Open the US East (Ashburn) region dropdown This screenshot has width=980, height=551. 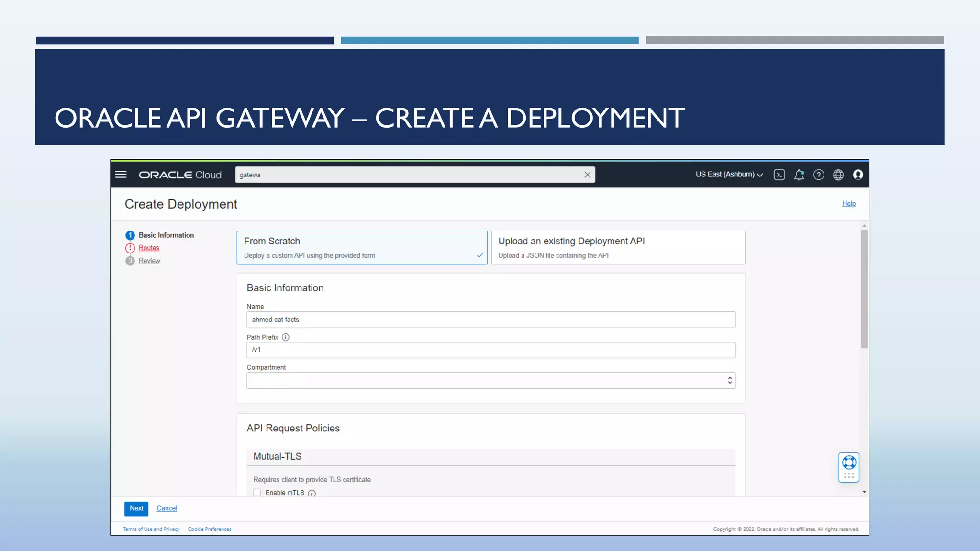[x=729, y=175]
